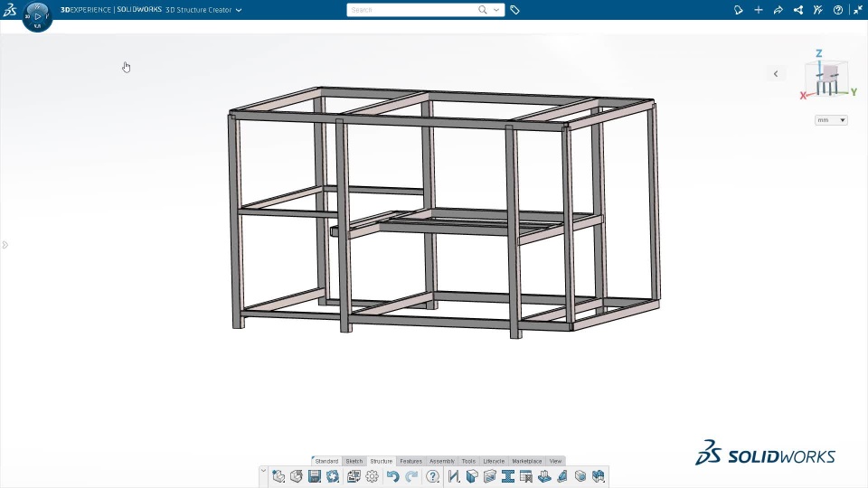The width and height of the screenshot is (868, 488).
Task: Open notifications bell
Action: 739,10
